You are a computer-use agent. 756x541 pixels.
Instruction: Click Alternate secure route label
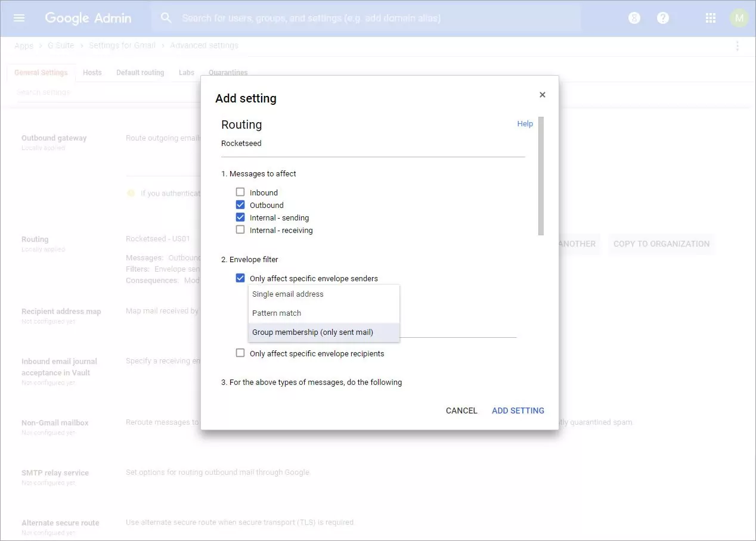pos(60,523)
